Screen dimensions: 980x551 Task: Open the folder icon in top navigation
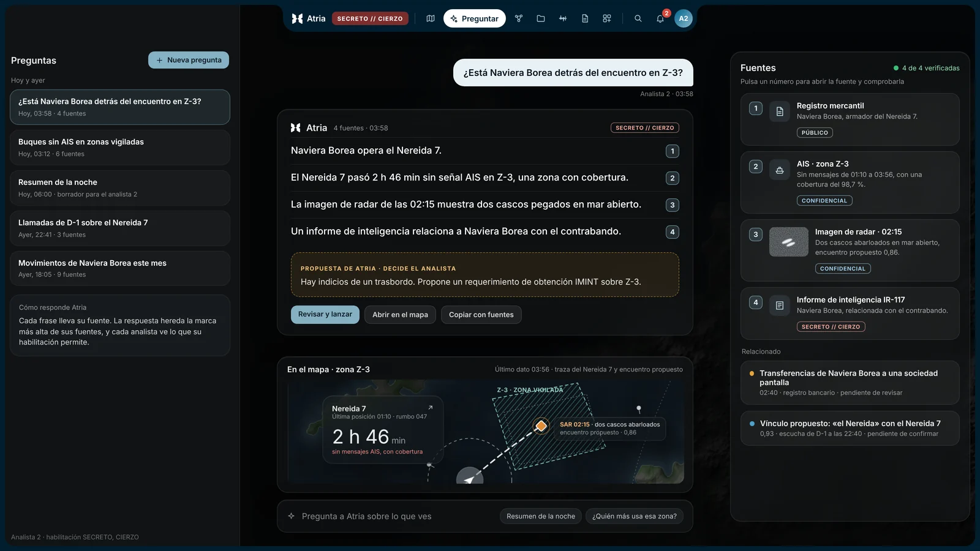[541, 18]
